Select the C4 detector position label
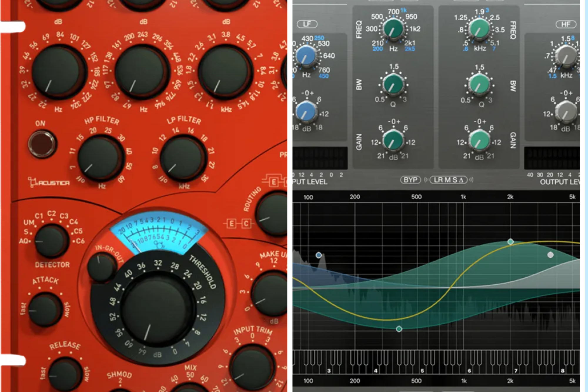 [x=73, y=221]
